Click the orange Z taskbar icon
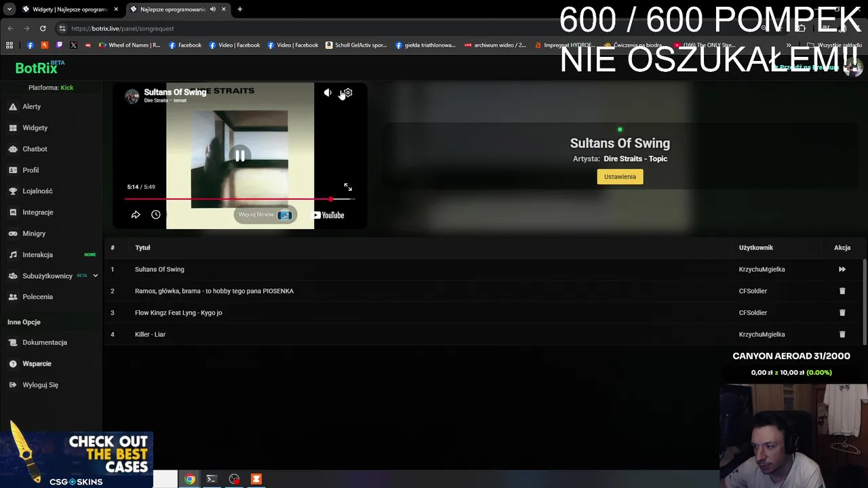868x488 pixels. 256,479
